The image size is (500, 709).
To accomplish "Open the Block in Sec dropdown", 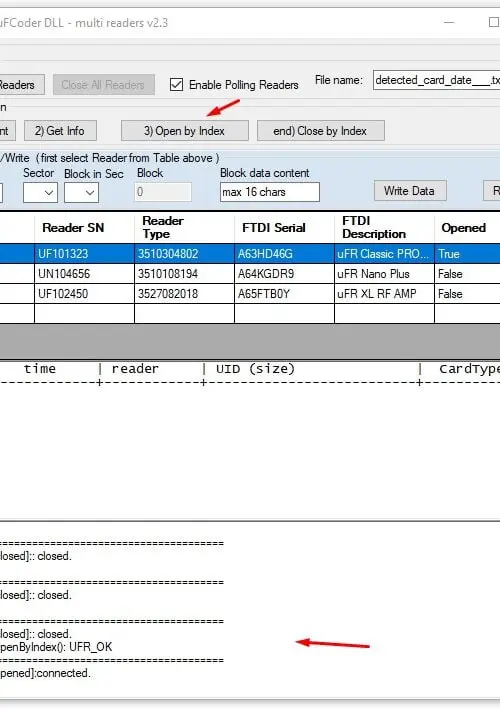I will [x=81, y=193].
